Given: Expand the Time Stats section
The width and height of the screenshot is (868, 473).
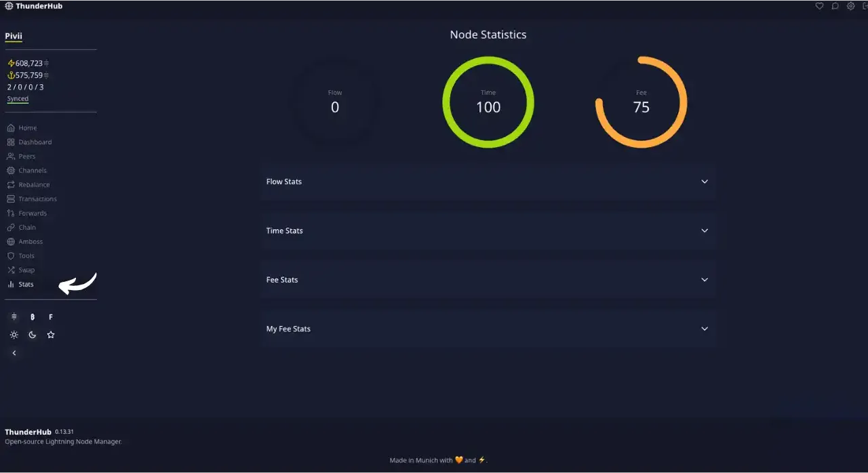Looking at the screenshot, I should point(488,230).
